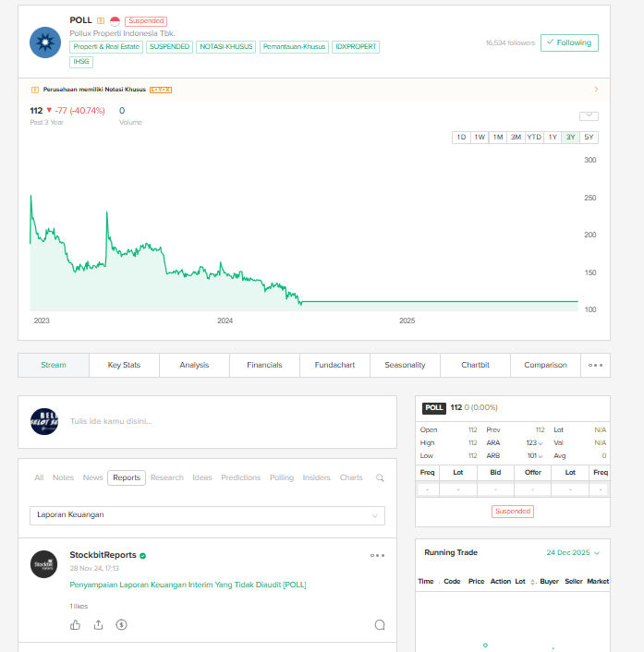644x652 pixels.
Task: Open the Fundachart tab
Action: tap(334, 365)
